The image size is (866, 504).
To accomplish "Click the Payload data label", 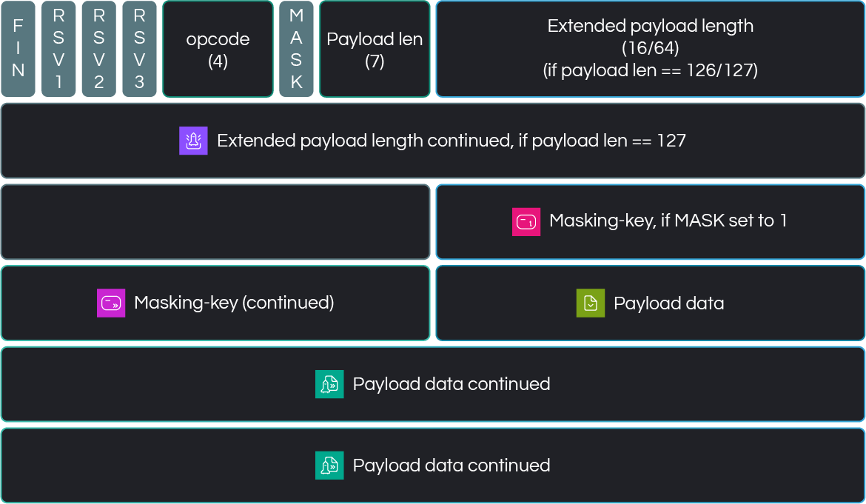I will (669, 303).
